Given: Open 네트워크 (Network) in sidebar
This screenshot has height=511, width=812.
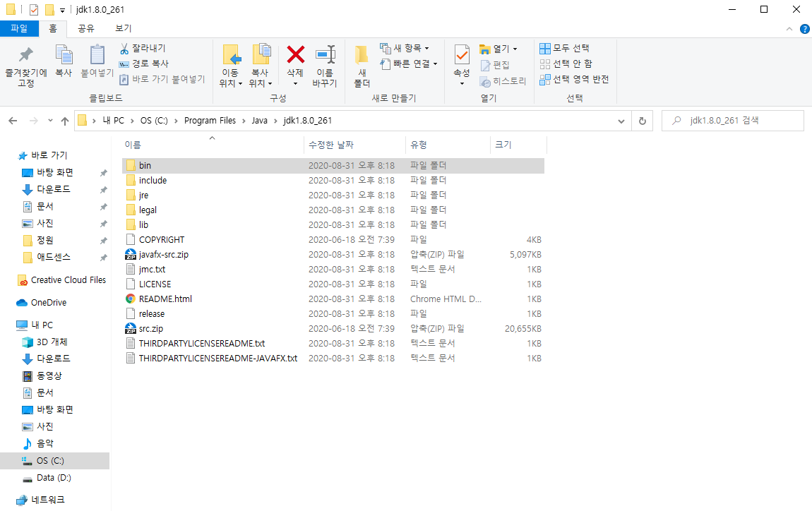Looking at the screenshot, I should [x=40, y=500].
